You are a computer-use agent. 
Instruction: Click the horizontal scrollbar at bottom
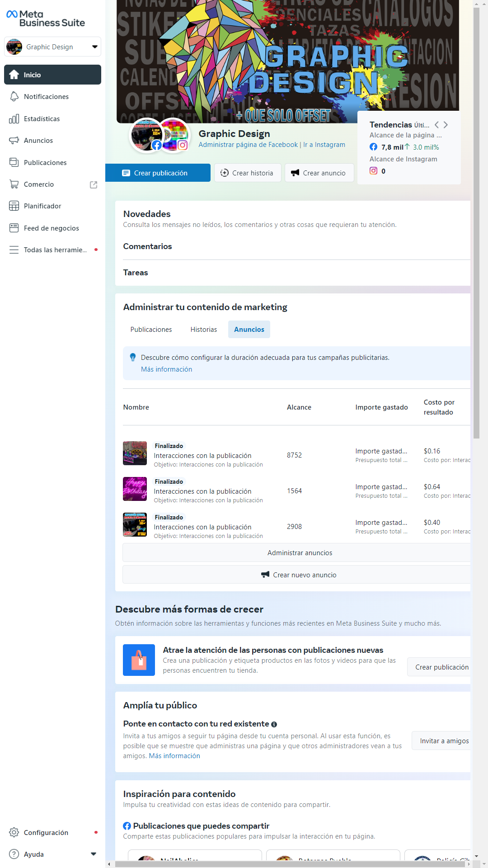(291, 864)
